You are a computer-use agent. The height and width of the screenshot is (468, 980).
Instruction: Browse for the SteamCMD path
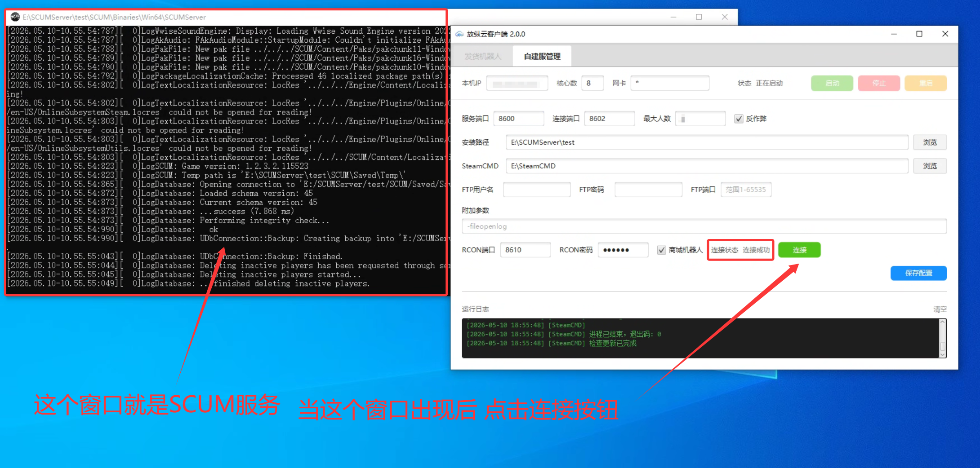tap(930, 166)
